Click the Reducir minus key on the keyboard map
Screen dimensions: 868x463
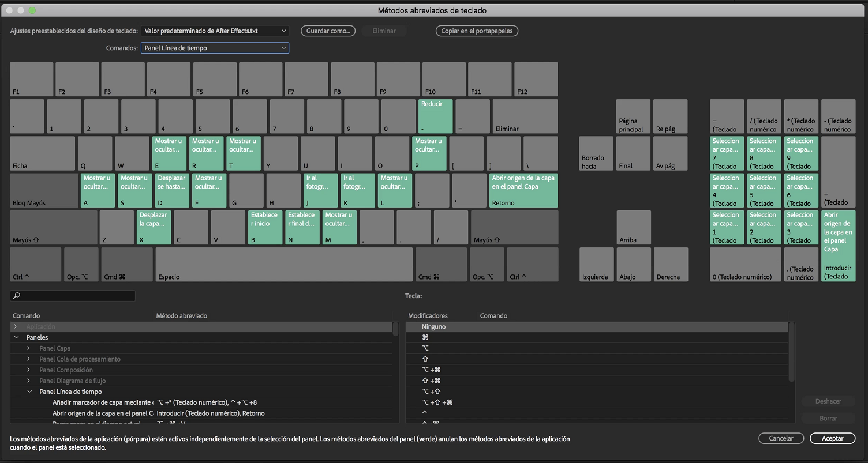tap(435, 116)
